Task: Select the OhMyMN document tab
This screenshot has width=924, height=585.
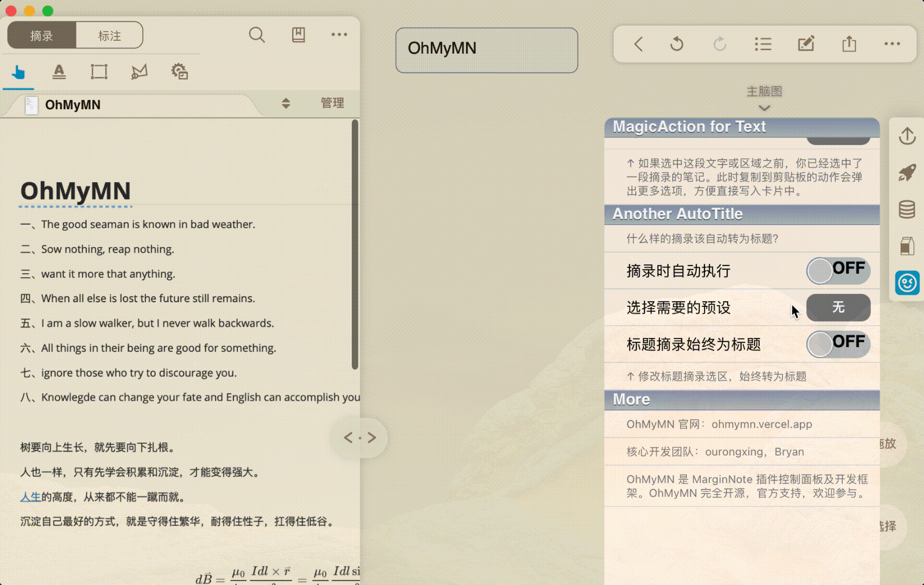Action: point(133,105)
